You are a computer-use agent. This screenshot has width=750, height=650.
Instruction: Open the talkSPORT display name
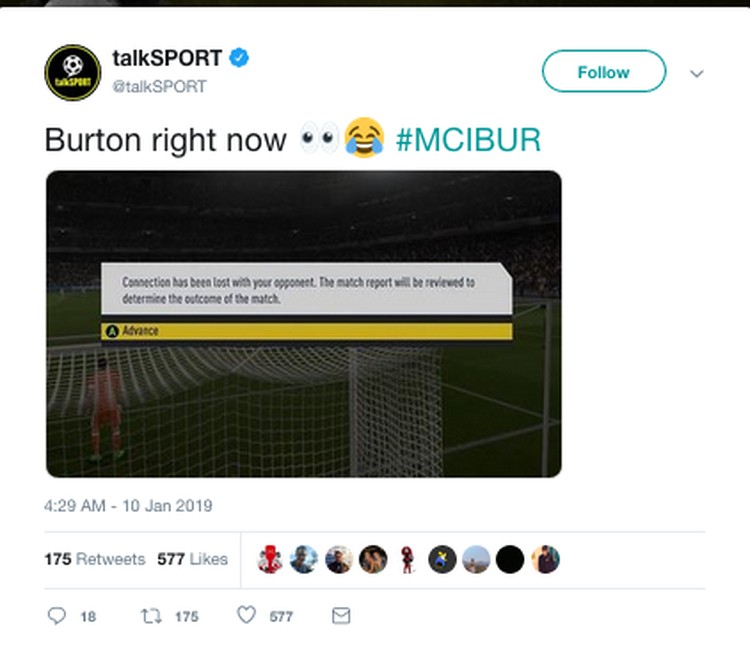[167, 58]
